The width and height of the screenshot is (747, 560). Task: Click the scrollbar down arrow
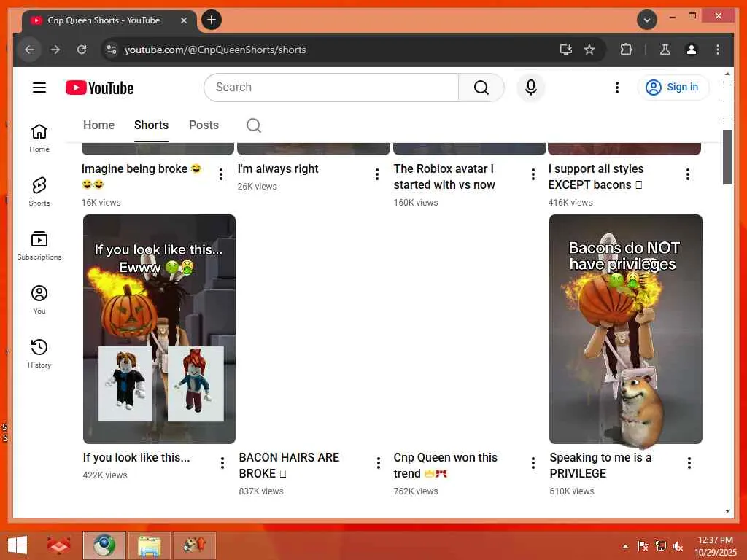click(727, 511)
